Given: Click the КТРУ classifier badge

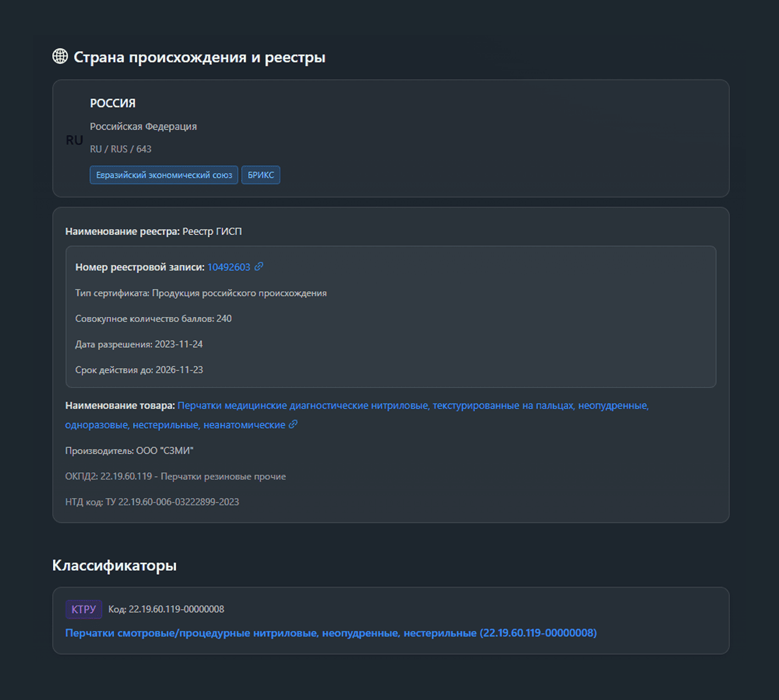Looking at the screenshot, I should click(x=84, y=609).
